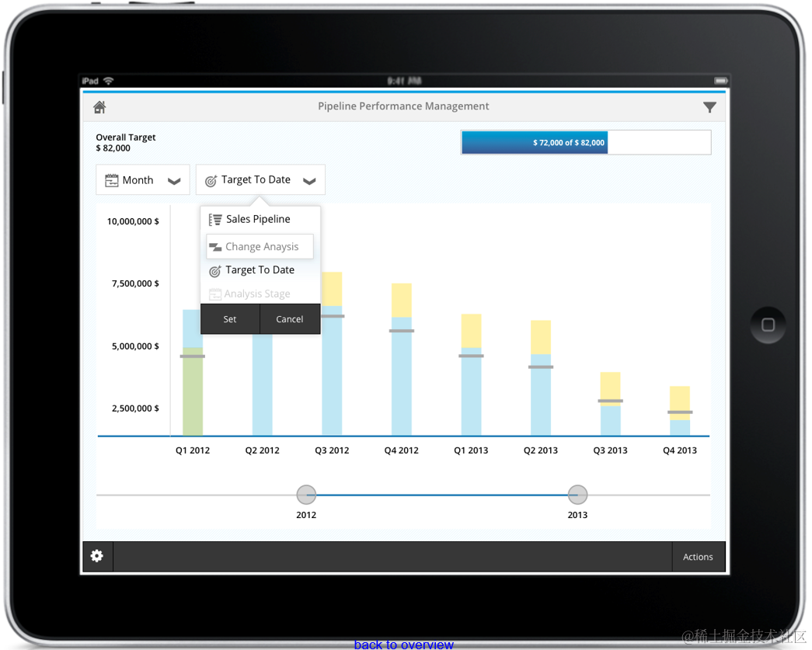812x650 pixels.
Task: Click the gray target marker on Q4 2012
Action: 402,331
